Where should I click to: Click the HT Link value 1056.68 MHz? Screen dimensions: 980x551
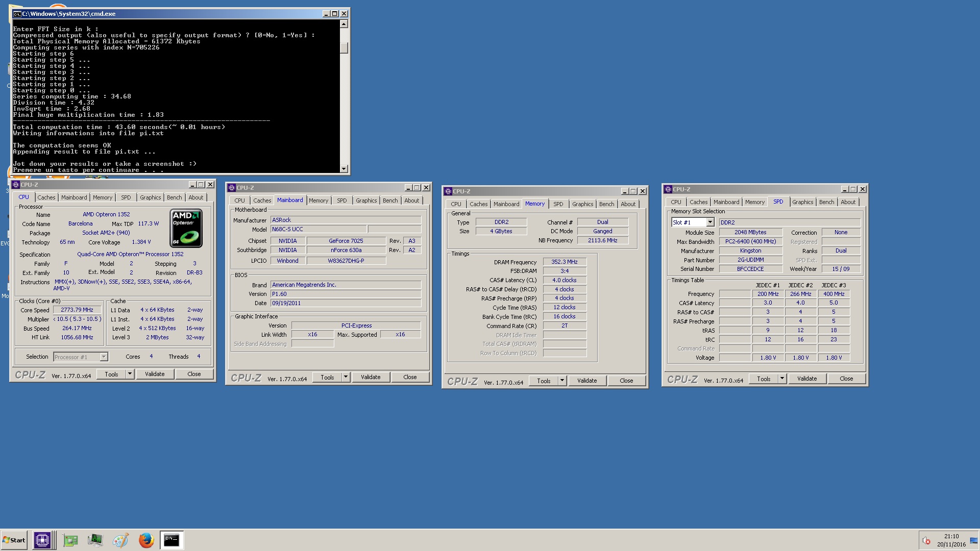77,337
